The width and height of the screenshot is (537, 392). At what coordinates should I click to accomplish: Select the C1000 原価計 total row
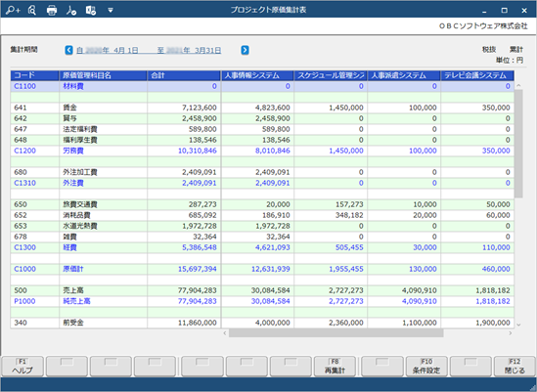(x=262, y=269)
